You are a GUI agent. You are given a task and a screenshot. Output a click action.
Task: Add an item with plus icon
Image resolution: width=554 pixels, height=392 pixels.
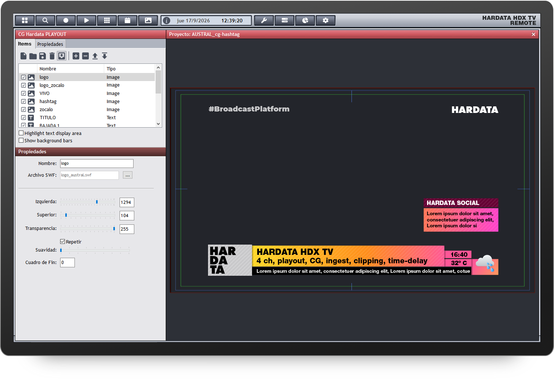click(x=76, y=56)
